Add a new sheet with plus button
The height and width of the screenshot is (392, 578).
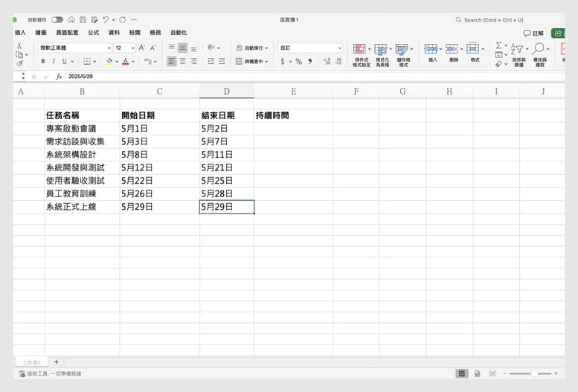coord(57,362)
